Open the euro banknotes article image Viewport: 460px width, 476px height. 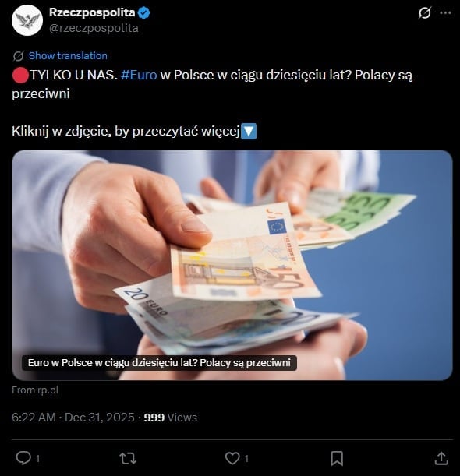pyautogui.click(x=232, y=265)
